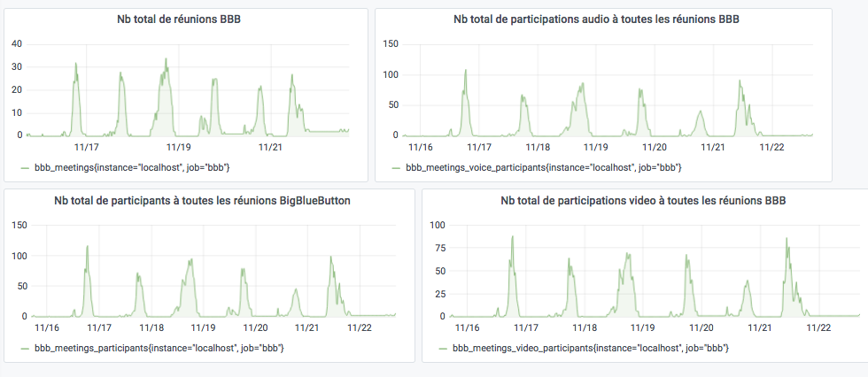
Task: Toggle the bbb_meetings_video_participants legend series label
Action: click(x=591, y=349)
